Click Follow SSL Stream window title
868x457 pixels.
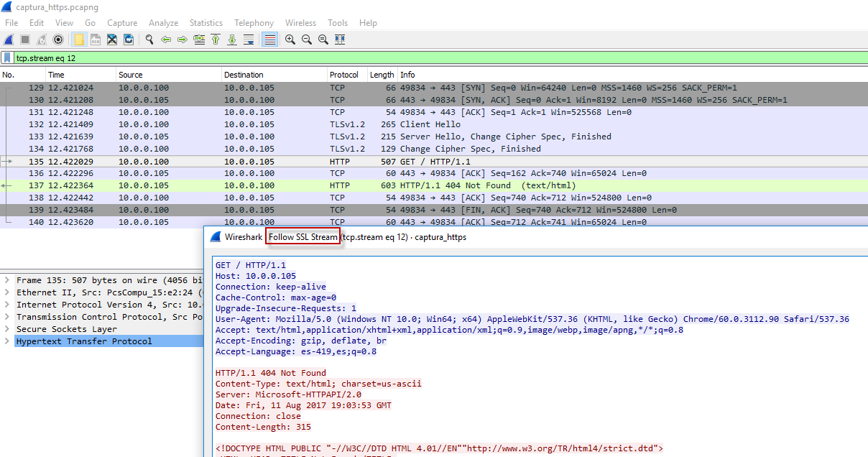(x=303, y=237)
